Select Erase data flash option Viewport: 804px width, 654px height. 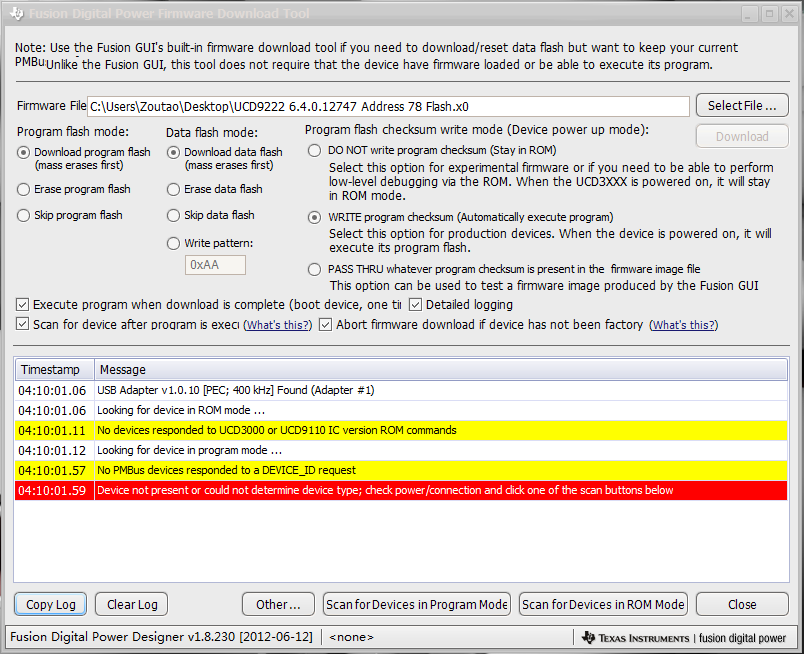pyautogui.click(x=173, y=189)
